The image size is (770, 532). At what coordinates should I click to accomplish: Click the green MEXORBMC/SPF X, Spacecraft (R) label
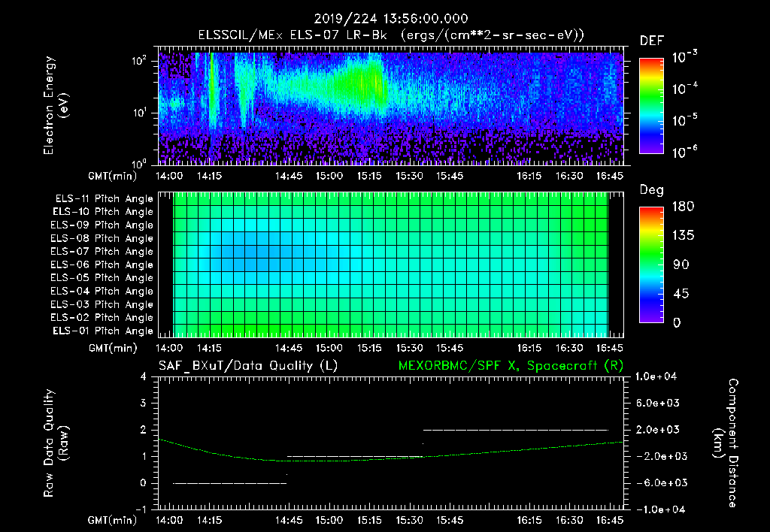pos(511,366)
